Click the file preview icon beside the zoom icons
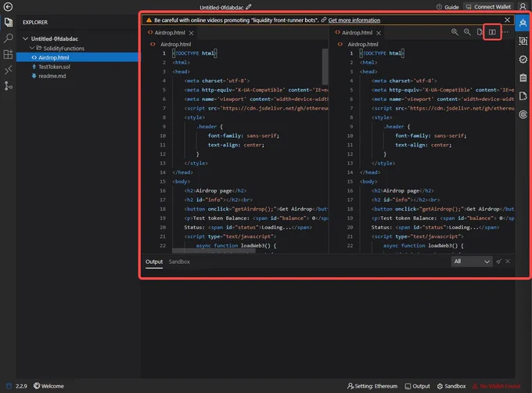 click(x=480, y=32)
